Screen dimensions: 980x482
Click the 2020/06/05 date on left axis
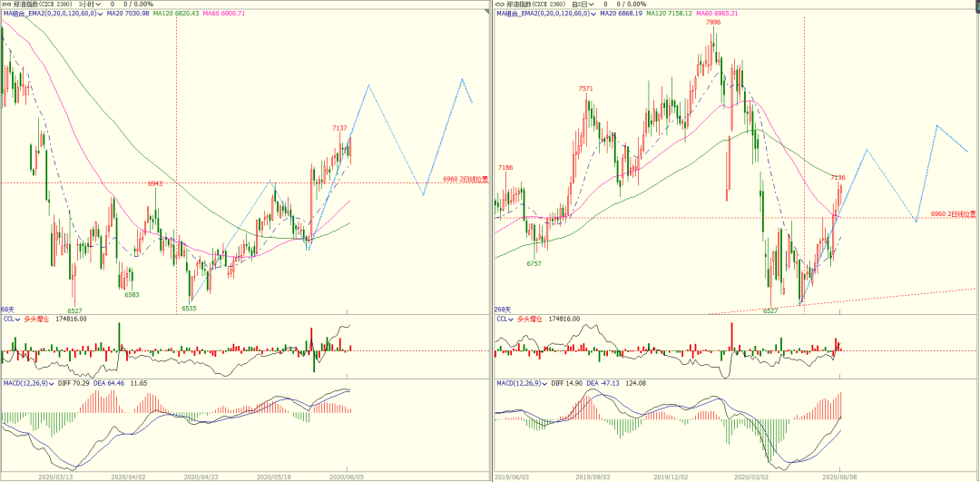[x=348, y=477]
